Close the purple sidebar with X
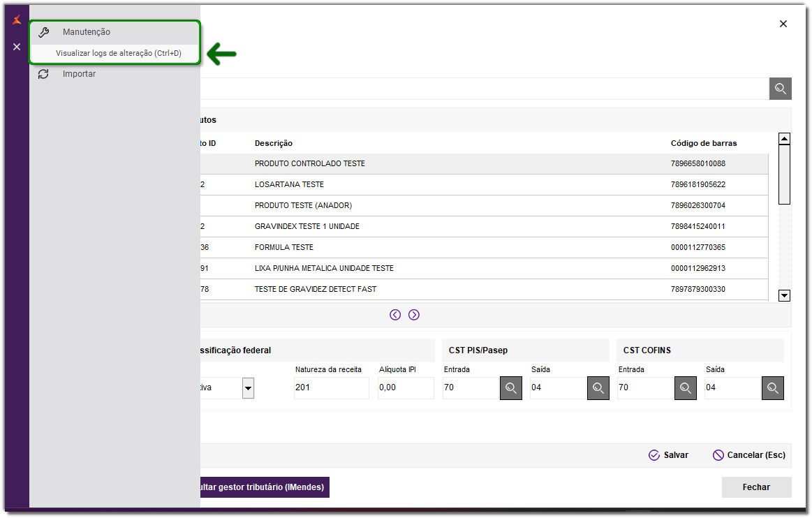Image resolution: width=812 pixels, height=518 pixels. coord(17,47)
